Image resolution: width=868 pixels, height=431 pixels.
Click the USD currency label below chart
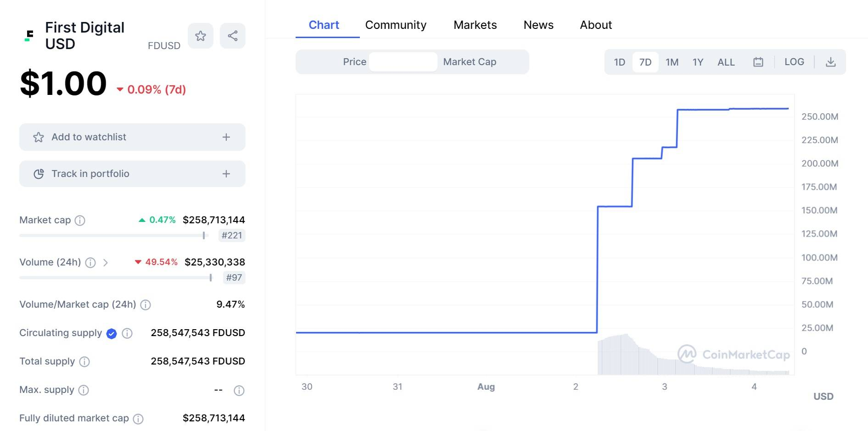823,397
